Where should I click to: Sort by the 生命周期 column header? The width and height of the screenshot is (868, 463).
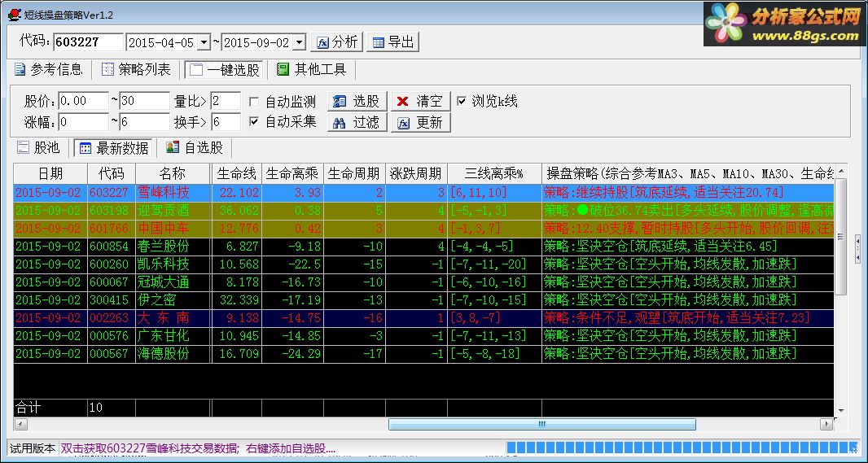(354, 173)
